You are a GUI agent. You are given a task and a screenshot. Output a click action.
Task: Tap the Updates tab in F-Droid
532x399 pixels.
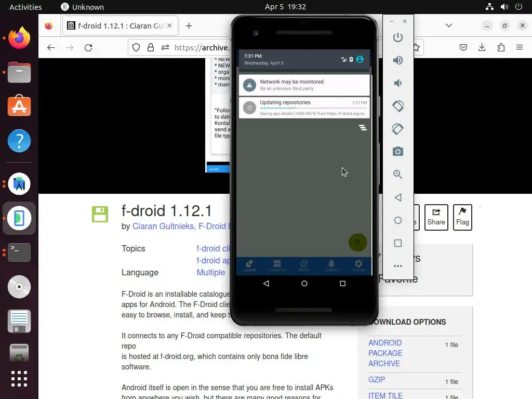coord(331,265)
